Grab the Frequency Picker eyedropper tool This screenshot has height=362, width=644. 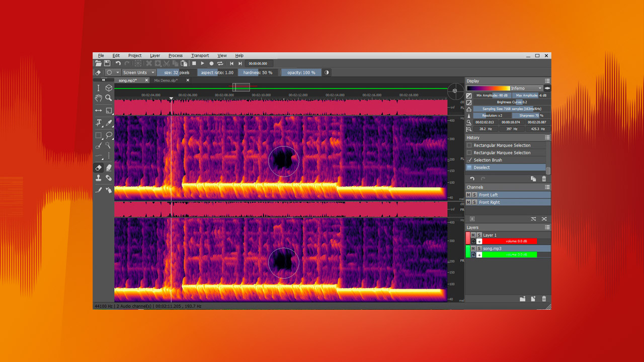pyautogui.click(x=108, y=123)
